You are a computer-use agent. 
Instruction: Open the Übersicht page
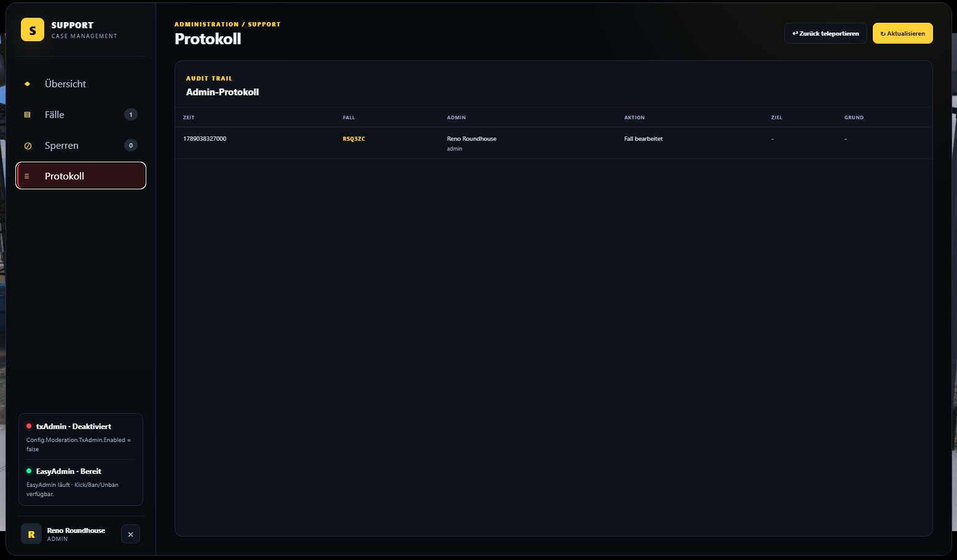(81, 84)
